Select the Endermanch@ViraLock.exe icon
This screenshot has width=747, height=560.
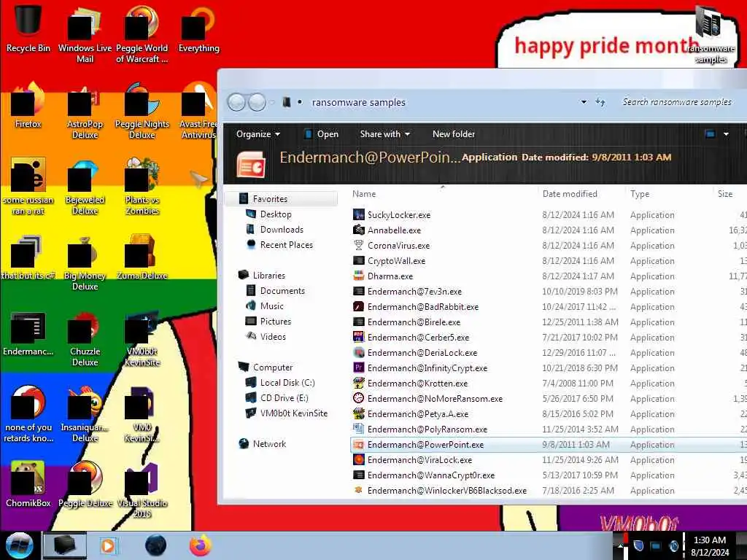[x=358, y=459]
